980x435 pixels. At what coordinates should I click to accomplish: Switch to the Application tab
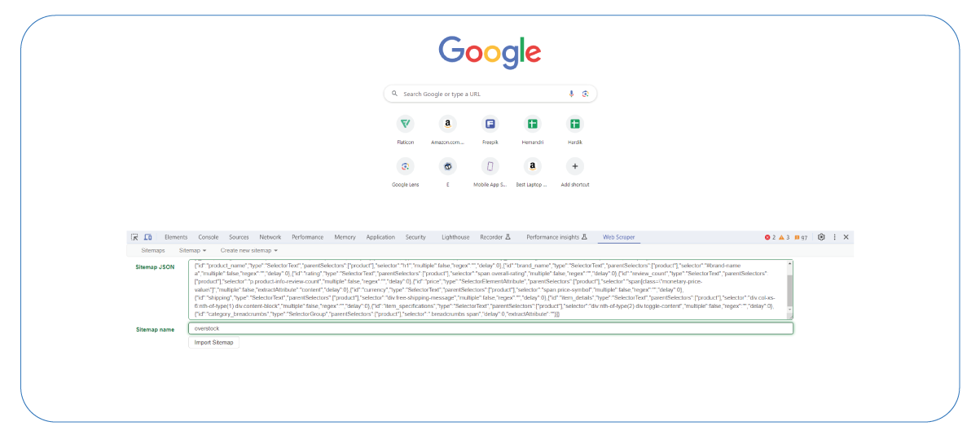pyautogui.click(x=380, y=237)
